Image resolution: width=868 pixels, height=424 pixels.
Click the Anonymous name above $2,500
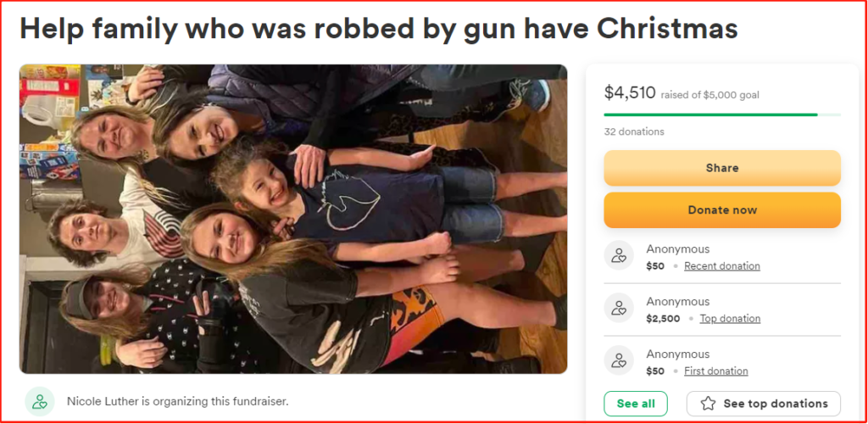coord(677,302)
